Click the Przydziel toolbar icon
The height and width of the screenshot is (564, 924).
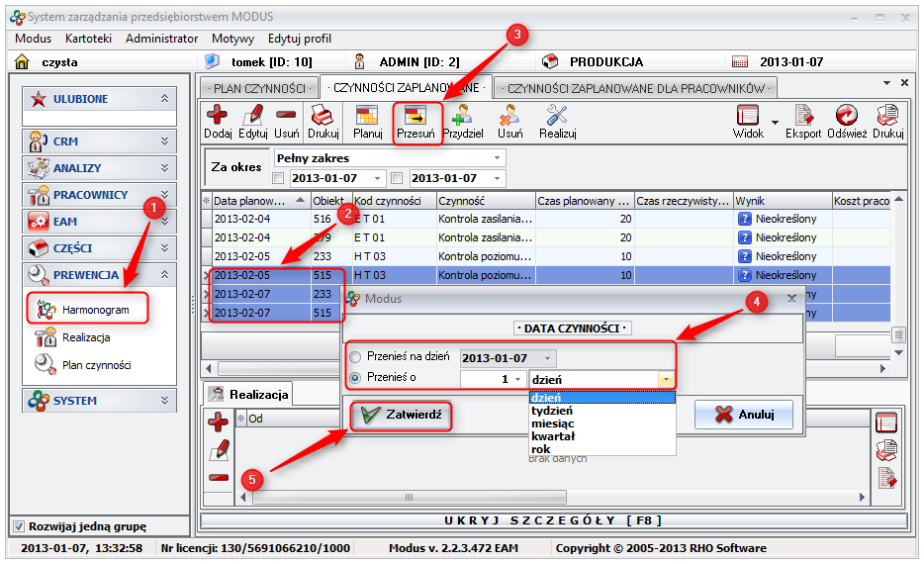[x=462, y=116]
